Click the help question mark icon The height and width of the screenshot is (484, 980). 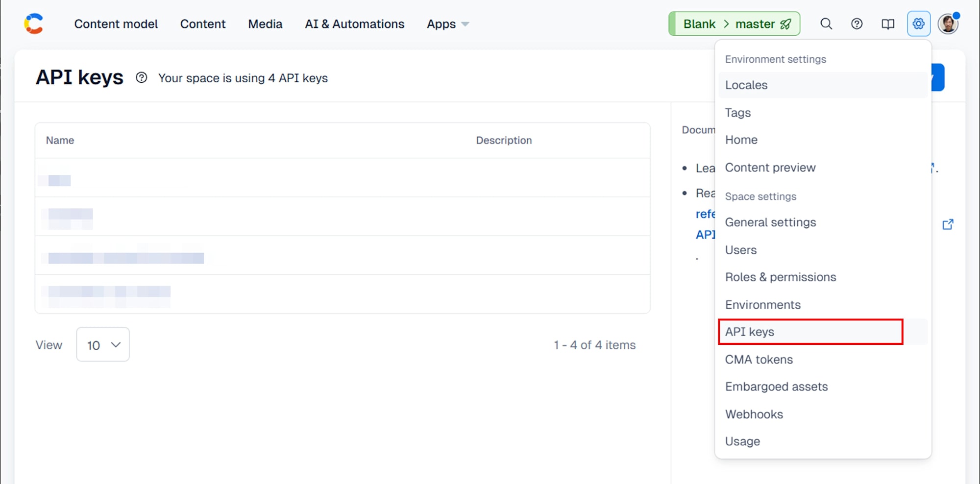(x=857, y=24)
